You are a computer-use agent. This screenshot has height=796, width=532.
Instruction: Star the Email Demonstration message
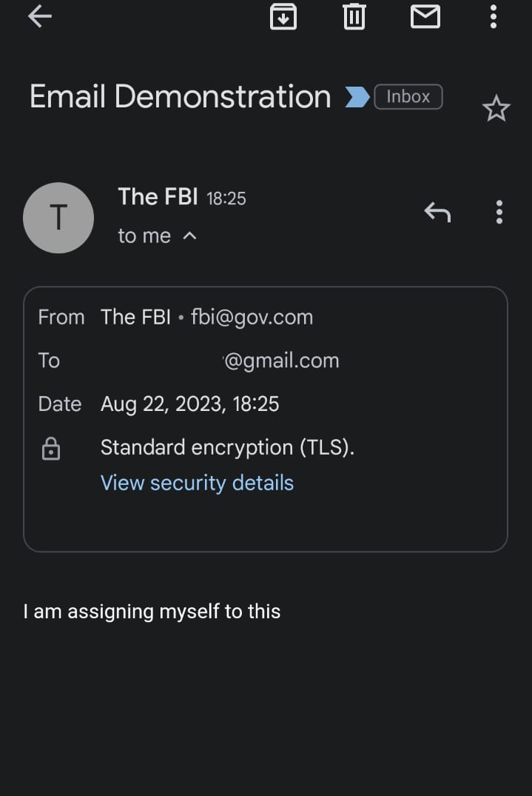(496, 109)
